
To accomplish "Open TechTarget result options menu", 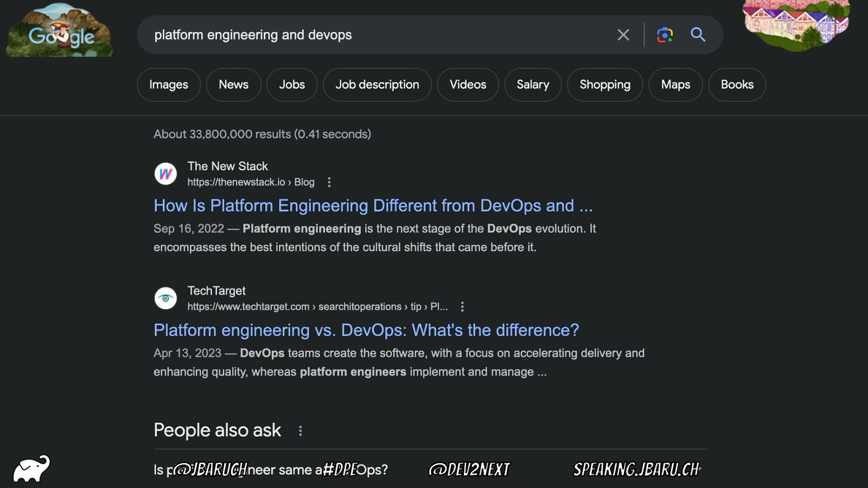I will click(462, 307).
